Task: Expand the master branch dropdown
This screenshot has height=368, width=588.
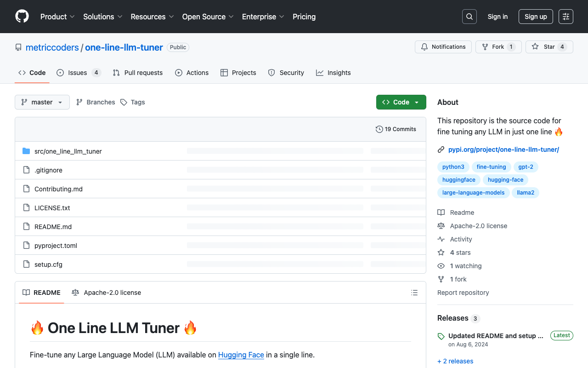Action: point(42,102)
